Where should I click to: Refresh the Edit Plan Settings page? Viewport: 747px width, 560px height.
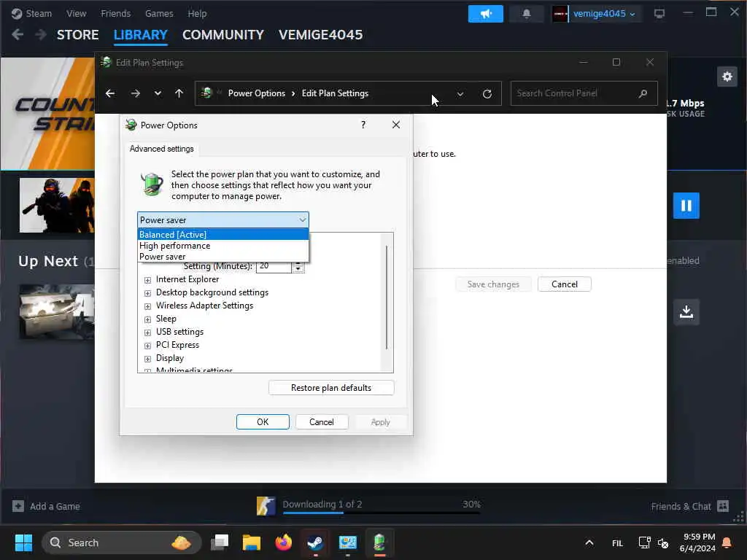pos(487,94)
